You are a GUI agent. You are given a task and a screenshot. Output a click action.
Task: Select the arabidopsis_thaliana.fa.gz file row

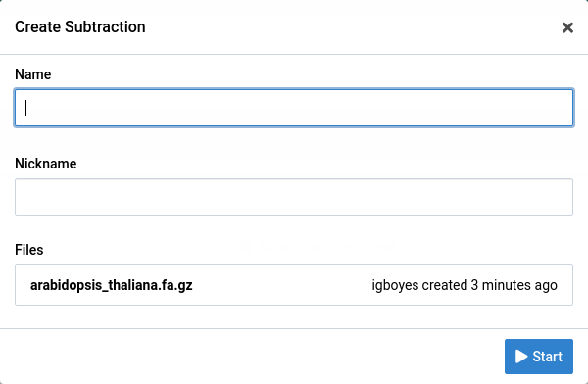click(294, 285)
